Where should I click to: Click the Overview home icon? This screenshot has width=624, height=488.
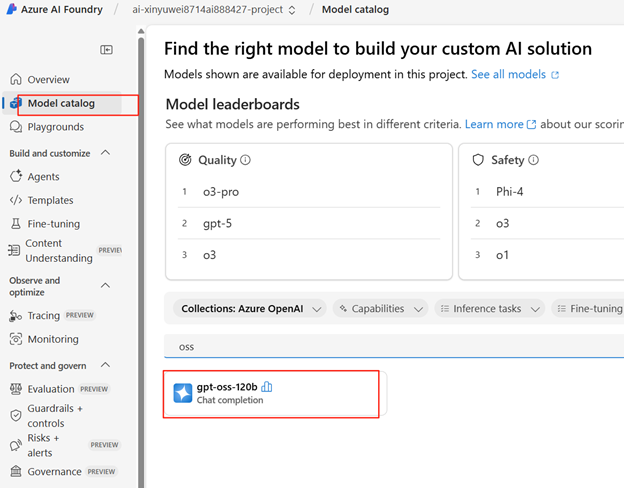click(15, 79)
